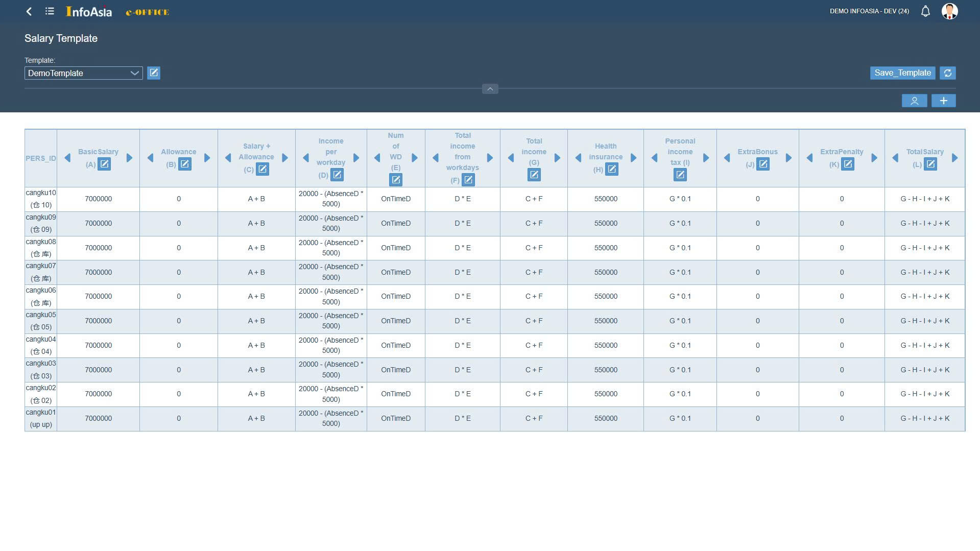Open the user profile avatar
Viewport: 980px width, 551px height.
click(949, 11)
